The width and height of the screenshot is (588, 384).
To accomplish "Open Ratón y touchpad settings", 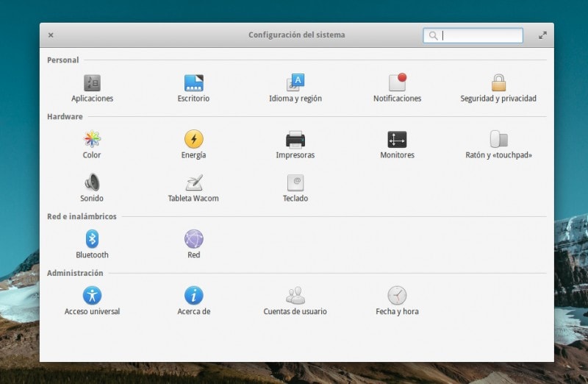I will (498, 140).
